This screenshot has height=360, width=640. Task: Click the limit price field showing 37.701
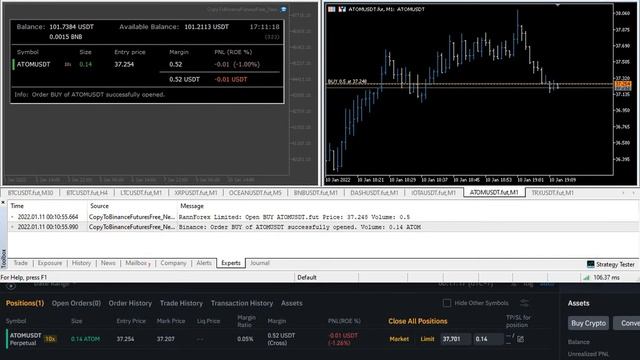click(455, 339)
